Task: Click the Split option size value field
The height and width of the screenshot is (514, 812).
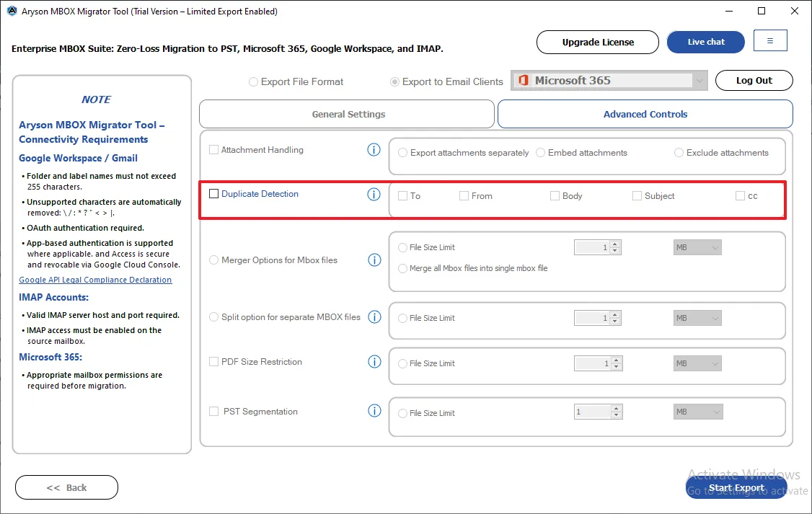Action: [x=592, y=318]
